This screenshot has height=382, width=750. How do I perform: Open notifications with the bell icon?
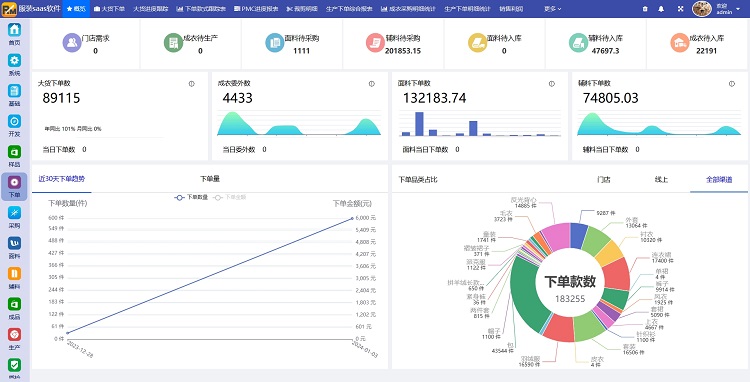click(661, 9)
